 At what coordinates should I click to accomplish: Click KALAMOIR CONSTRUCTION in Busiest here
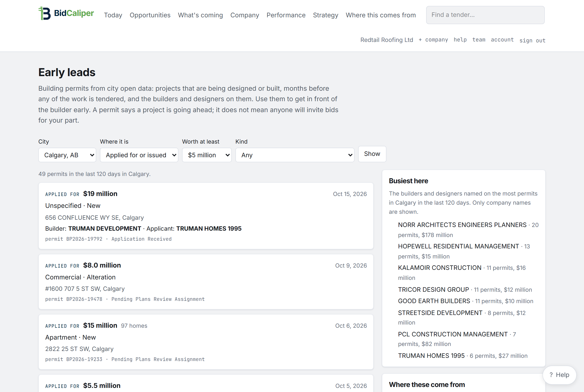pyautogui.click(x=440, y=268)
